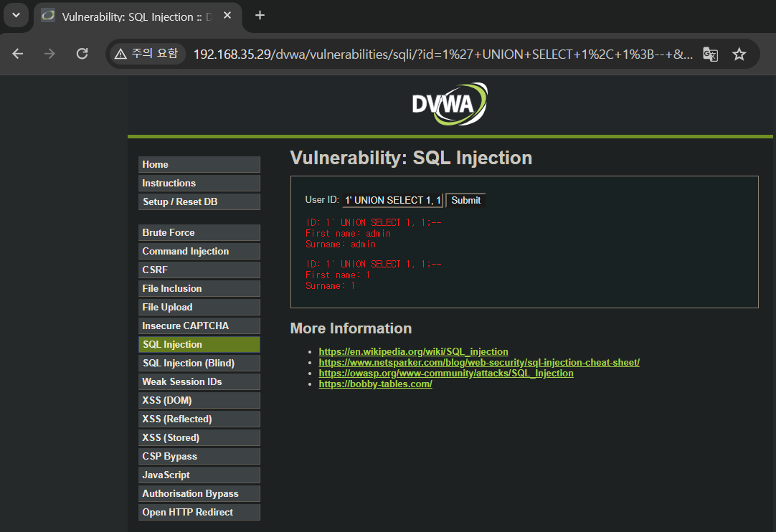The image size is (776, 532).
Task: Close the SQL Injection browser tab
Action: click(227, 16)
